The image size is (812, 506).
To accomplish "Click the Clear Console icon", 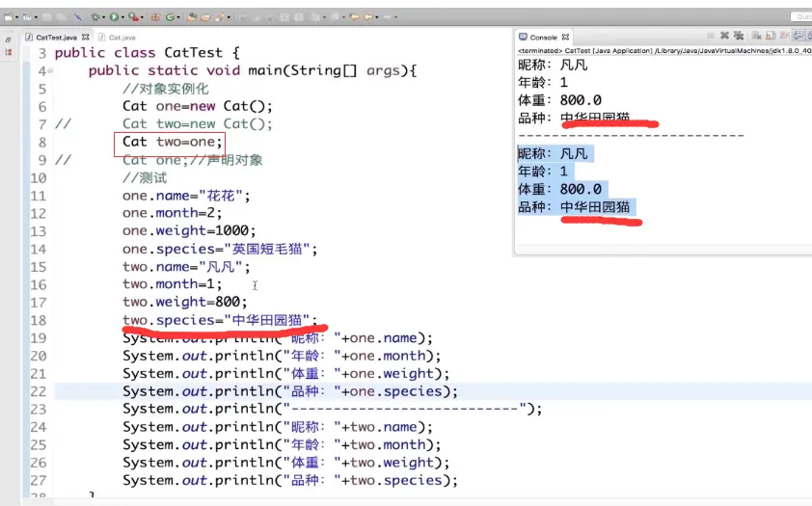I will (757, 36).
